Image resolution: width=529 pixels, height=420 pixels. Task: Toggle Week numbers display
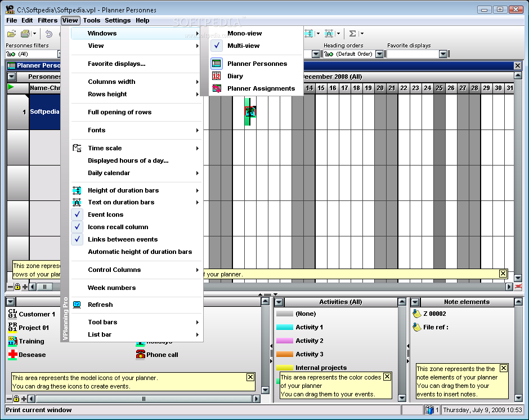pyautogui.click(x=111, y=288)
